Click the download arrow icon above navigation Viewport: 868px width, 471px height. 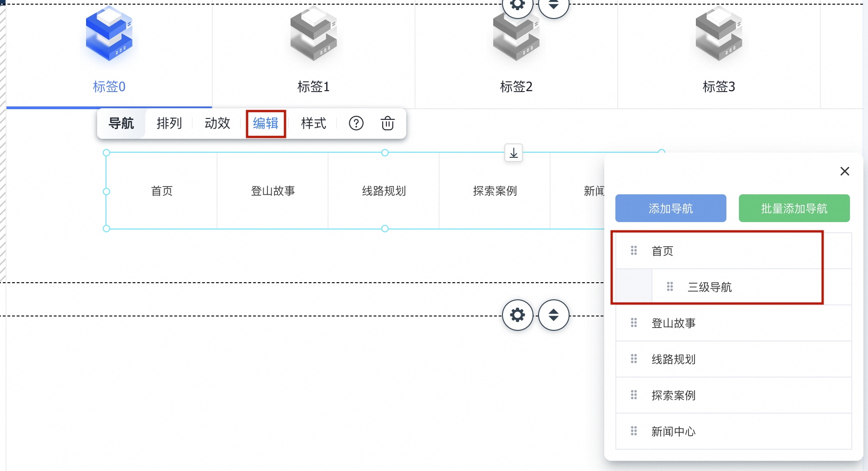coord(514,153)
